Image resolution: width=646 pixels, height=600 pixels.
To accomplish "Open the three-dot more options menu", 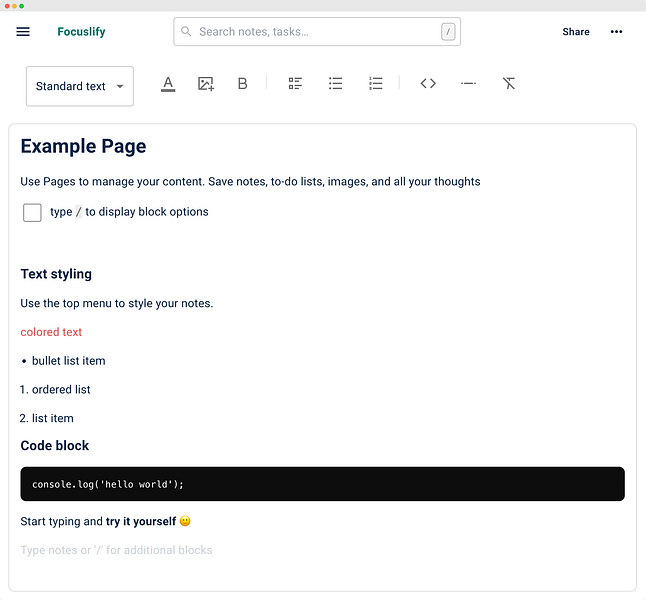I will pyautogui.click(x=616, y=32).
